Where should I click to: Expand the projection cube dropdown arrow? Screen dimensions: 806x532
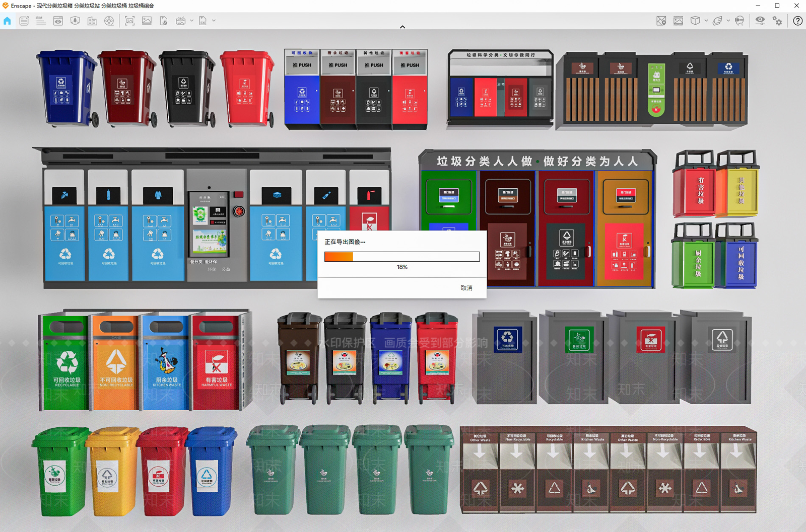[706, 21]
